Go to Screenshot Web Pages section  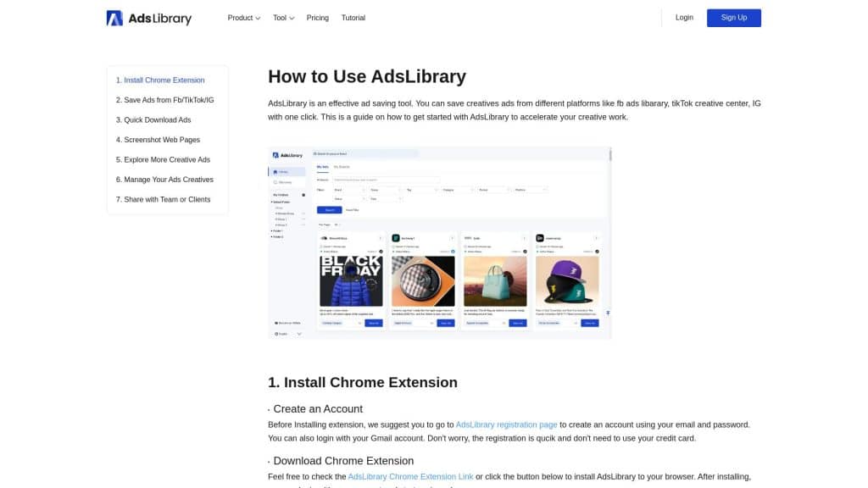[x=158, y=140]
